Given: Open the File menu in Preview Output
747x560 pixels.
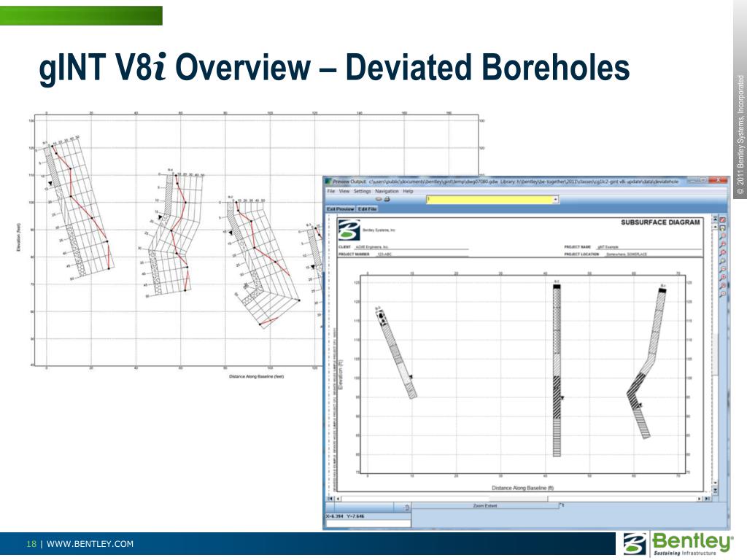Looking at the screenshot, I should pyautogui.click(x=330, y=191).
